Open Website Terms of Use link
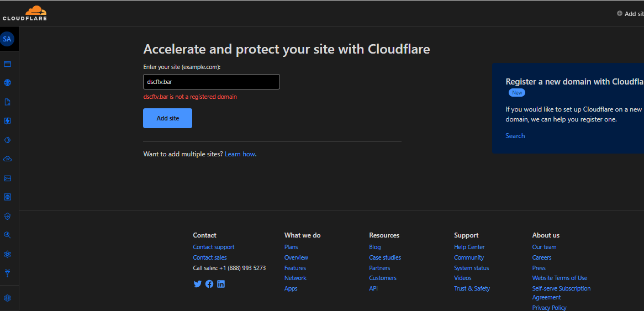 click(x=560, y=278)
